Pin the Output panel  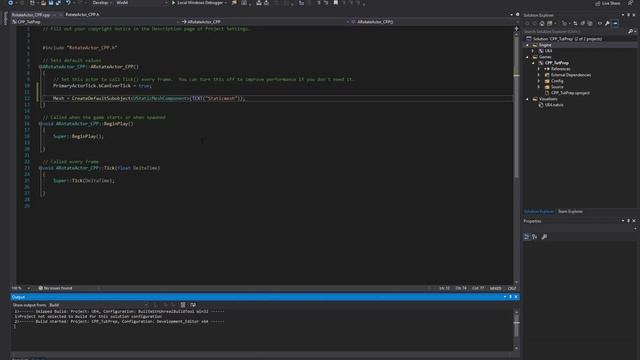tap(510, 297)
